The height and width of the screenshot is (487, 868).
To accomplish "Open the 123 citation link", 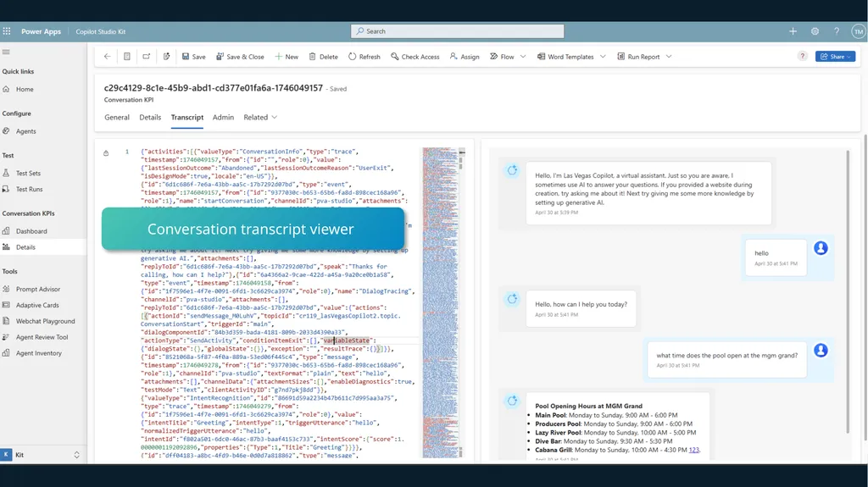I will point(693,451).
